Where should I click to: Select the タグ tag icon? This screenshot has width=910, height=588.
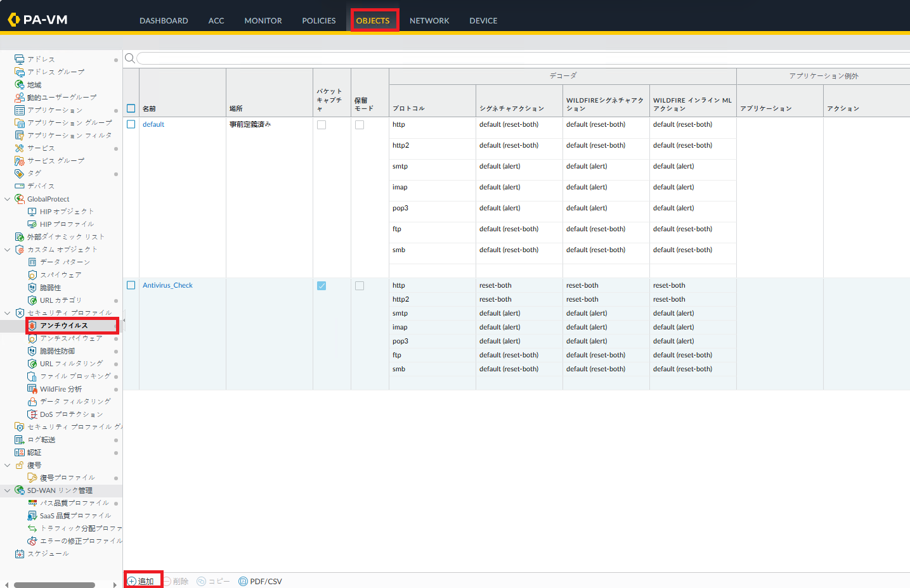pos(20,174)
